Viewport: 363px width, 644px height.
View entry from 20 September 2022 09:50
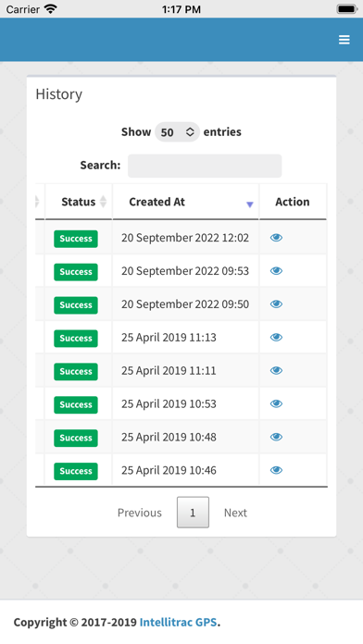pyautogui.click(x=276, y=303)
